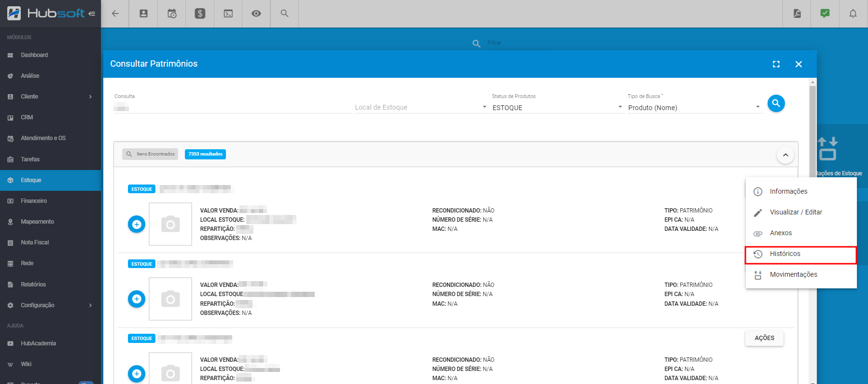Click the blue search button
The width and height of the screenshot is (868, 384).
click(x=776, y=103)
